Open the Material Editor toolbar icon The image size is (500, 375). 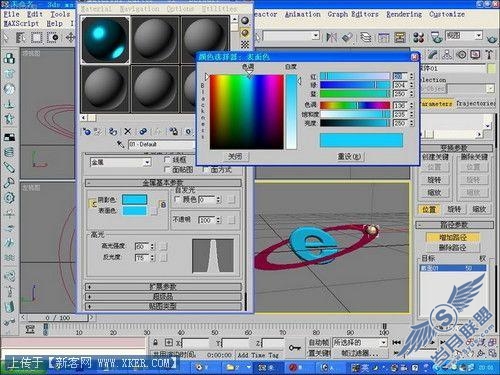click(418, 37)
